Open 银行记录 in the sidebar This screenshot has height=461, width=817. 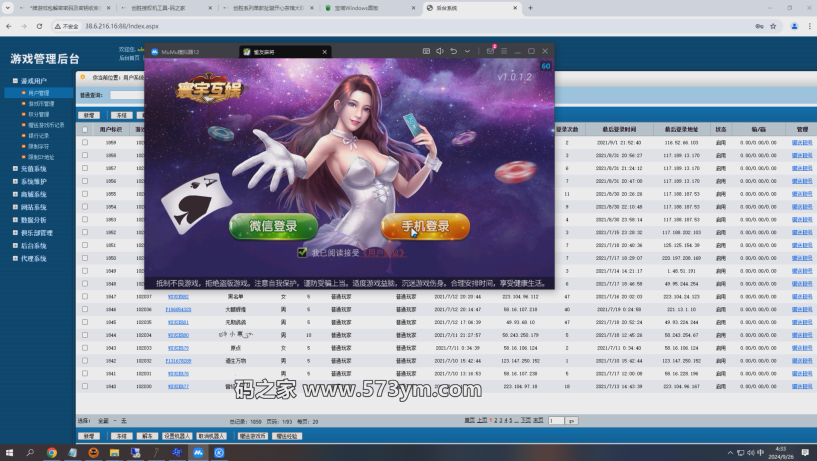pyautogui.click(x=39, y=135)
